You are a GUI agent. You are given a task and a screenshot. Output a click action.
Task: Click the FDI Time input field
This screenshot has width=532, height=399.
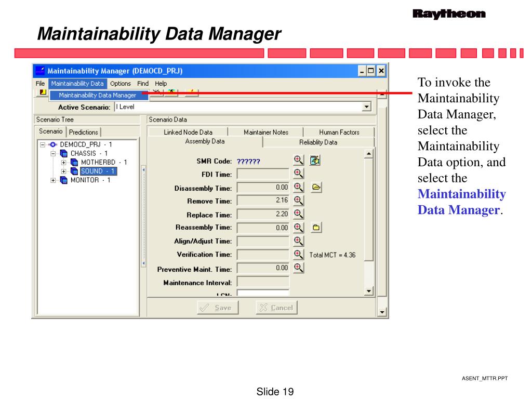(263, 174)
